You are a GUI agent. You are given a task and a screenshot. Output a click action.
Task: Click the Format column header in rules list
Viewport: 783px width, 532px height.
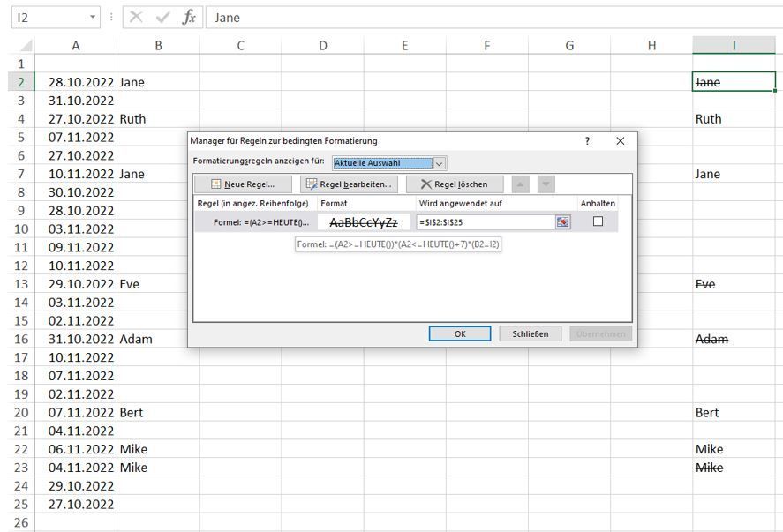pos(366,203)
